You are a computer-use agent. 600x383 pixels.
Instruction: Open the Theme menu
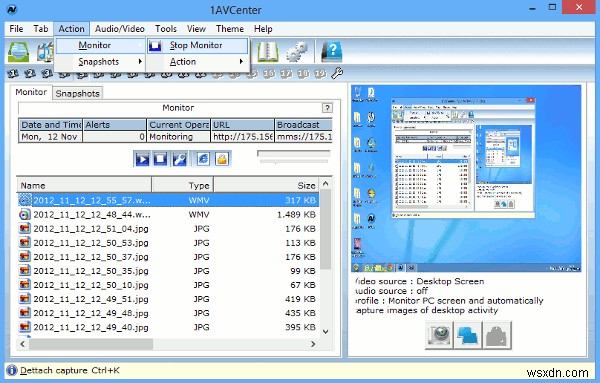click(x=230, y=29)
